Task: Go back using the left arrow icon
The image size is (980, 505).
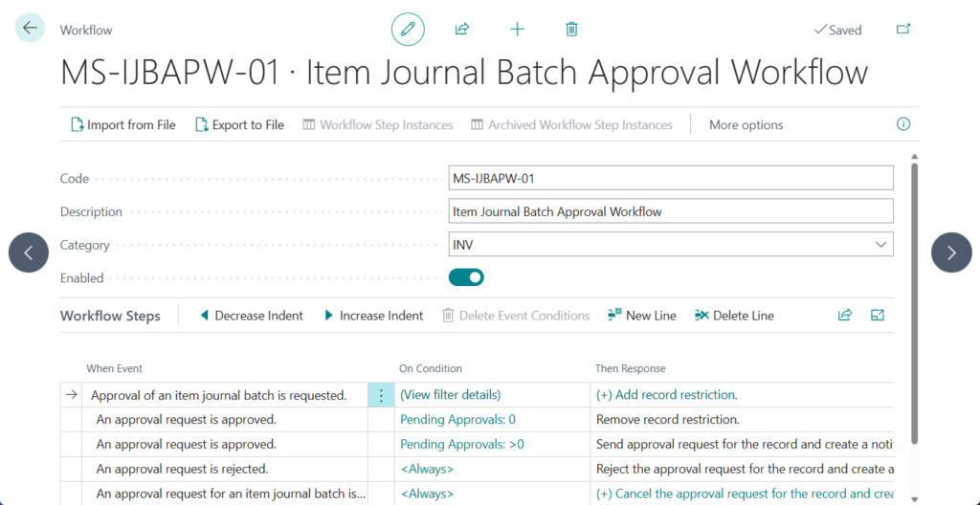Action: coord(30,29)
